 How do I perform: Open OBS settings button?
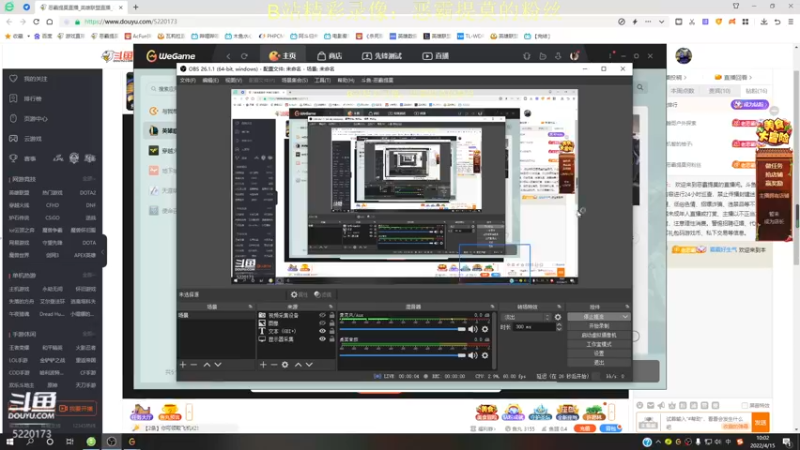pyautogui.click(x=598, y=353)
